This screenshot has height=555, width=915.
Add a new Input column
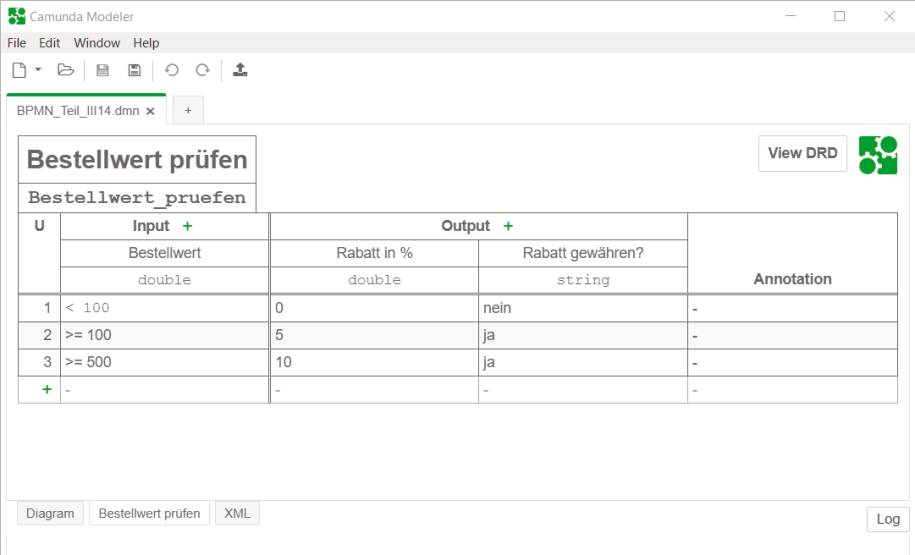[187, 226]
